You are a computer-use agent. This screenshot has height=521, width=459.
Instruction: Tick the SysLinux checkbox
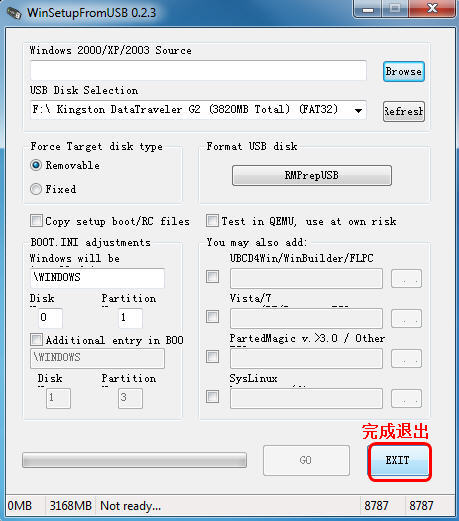click(212, 397)
